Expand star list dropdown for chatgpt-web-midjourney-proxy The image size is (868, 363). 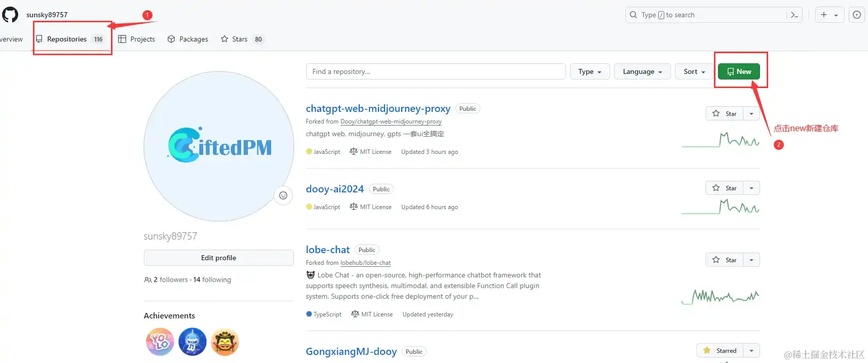tap(751, 113)
